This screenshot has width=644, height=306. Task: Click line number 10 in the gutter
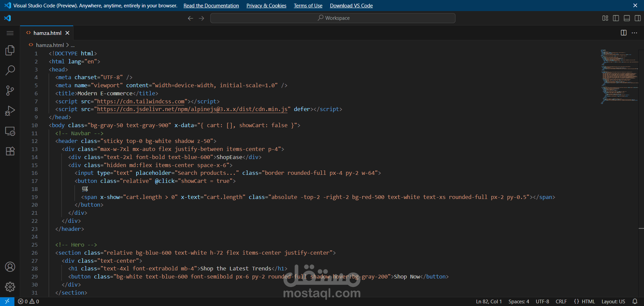click(x=35, y=125)
